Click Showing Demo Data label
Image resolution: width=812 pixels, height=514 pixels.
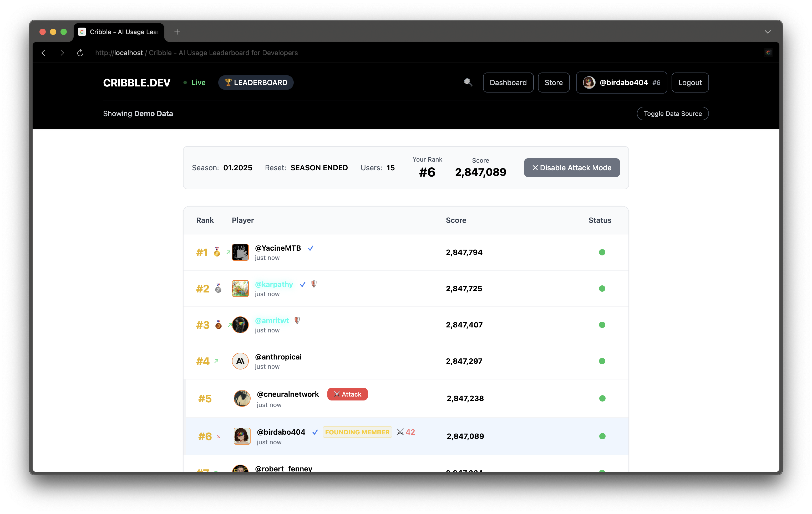point(138,114)
